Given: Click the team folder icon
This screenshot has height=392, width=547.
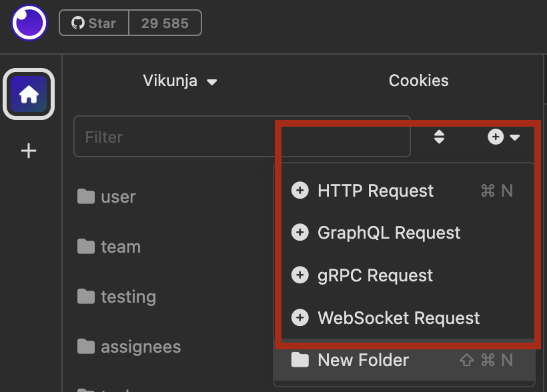Looking at the screenshot, I should (x=85, y=247).
